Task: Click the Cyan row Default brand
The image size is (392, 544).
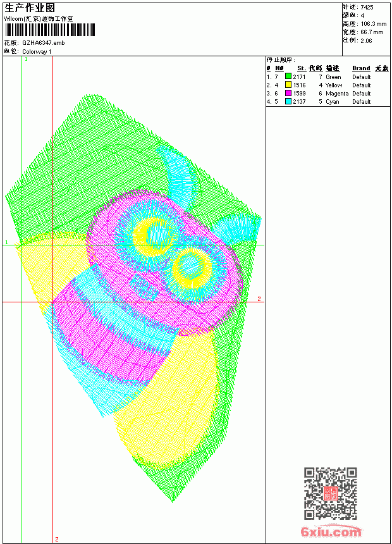Action: point(361,102)
